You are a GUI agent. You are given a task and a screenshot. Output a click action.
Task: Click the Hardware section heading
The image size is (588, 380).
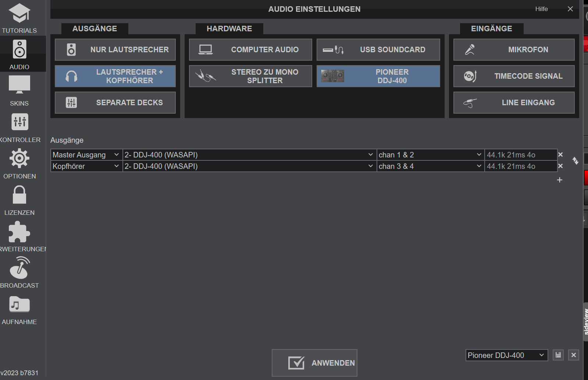click(229, 29)
